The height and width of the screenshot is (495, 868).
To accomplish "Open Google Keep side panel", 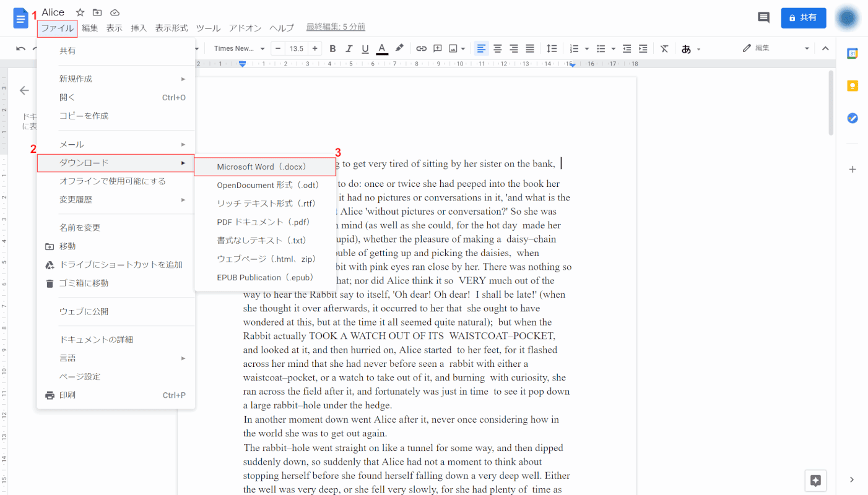I will 853,86.
